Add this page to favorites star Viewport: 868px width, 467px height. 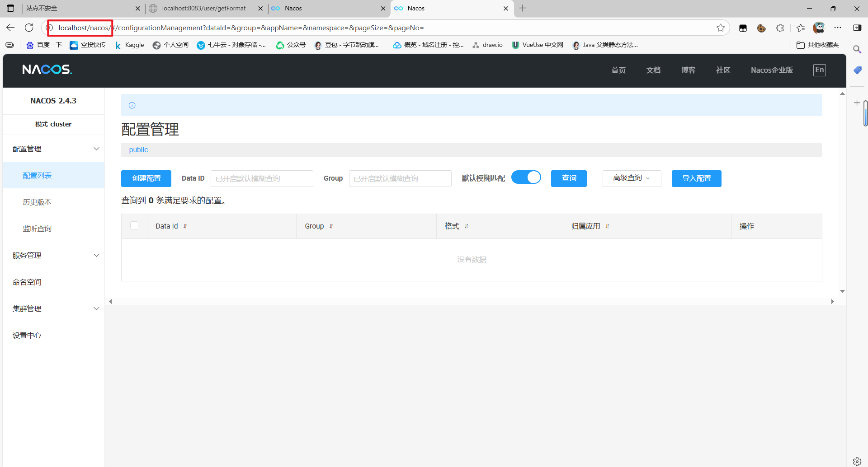tap(721, 28)
